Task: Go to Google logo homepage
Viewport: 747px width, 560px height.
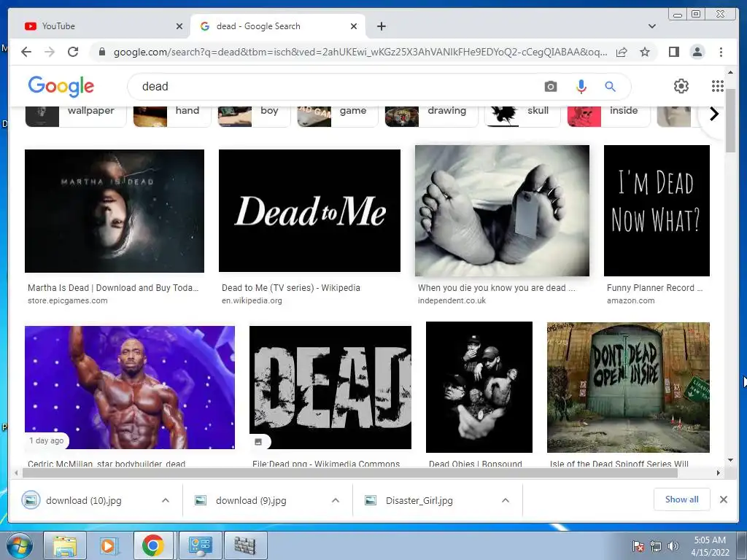Action: pyautogui.click(x=61, y=86)
